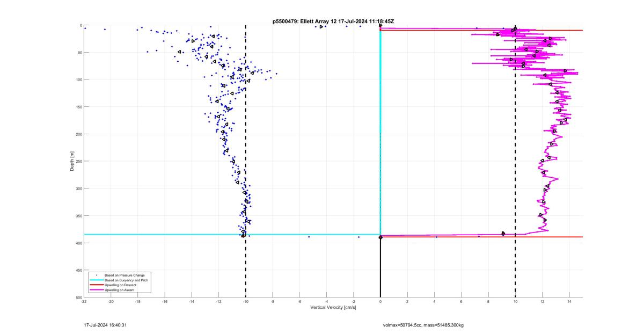Click the x-axis tick label '-12'
The image size is (644, 334).
point(218,301)
